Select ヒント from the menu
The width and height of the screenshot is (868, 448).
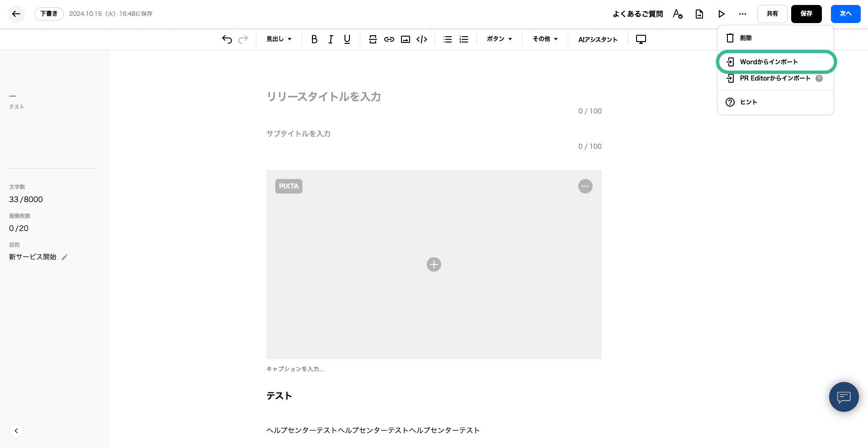(775, 102)
